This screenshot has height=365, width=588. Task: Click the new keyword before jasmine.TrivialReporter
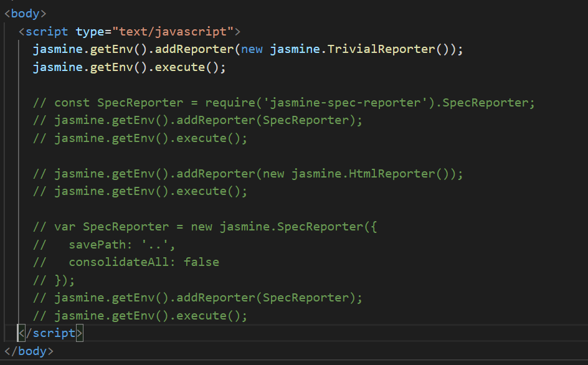[x=252, y=49]
